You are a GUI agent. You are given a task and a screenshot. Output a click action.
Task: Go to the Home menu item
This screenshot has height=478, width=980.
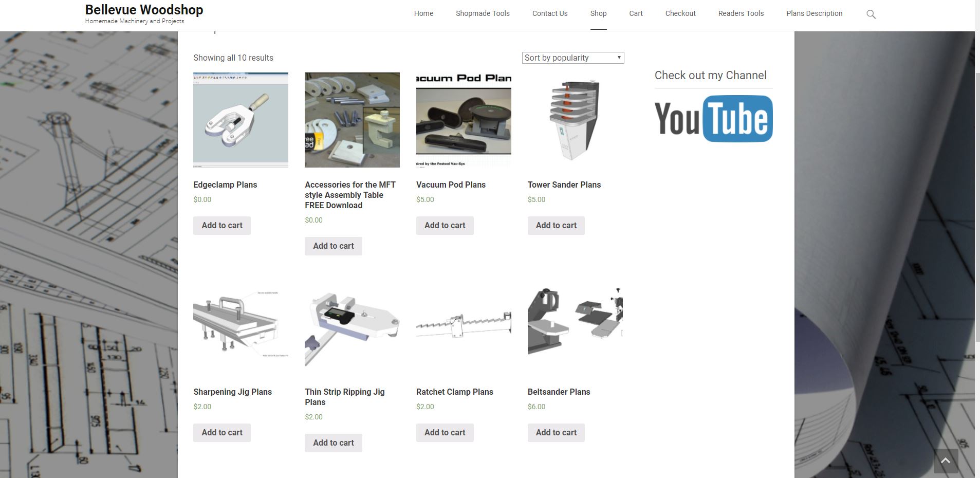[x=423, y=13]
